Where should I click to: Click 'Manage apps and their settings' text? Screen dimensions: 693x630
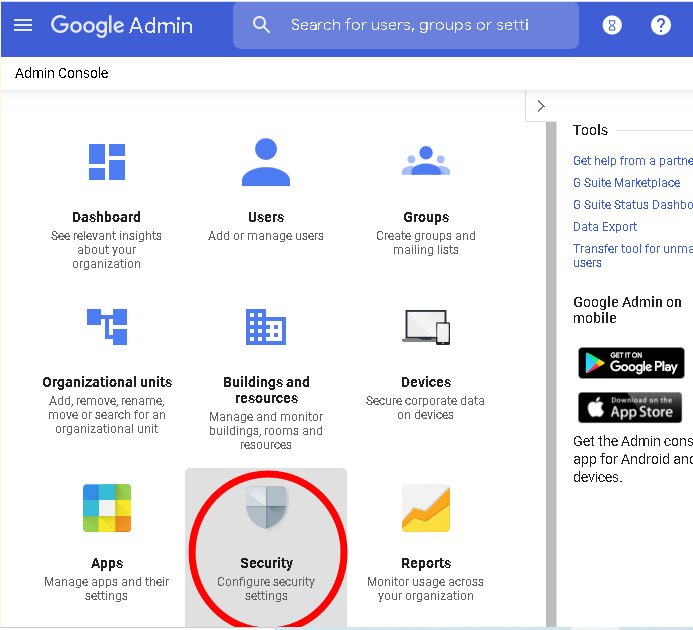point(107,588)
